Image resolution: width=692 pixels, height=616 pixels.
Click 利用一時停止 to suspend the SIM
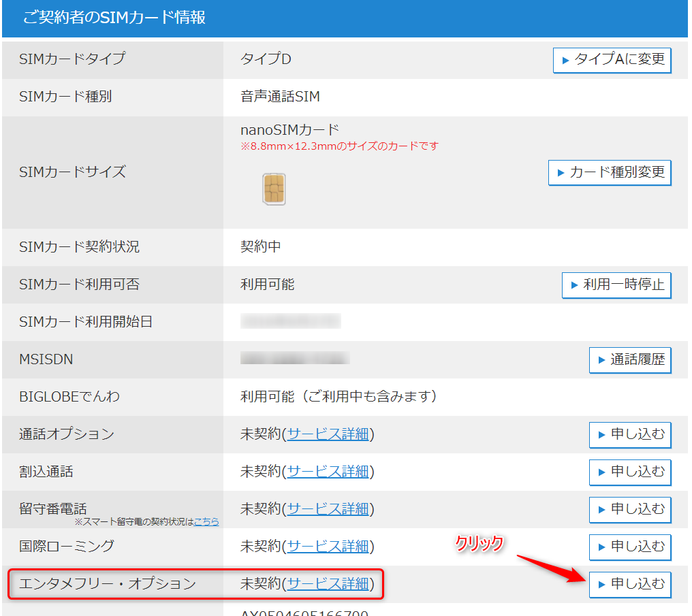pyautogui.click(x=616, y=285)
